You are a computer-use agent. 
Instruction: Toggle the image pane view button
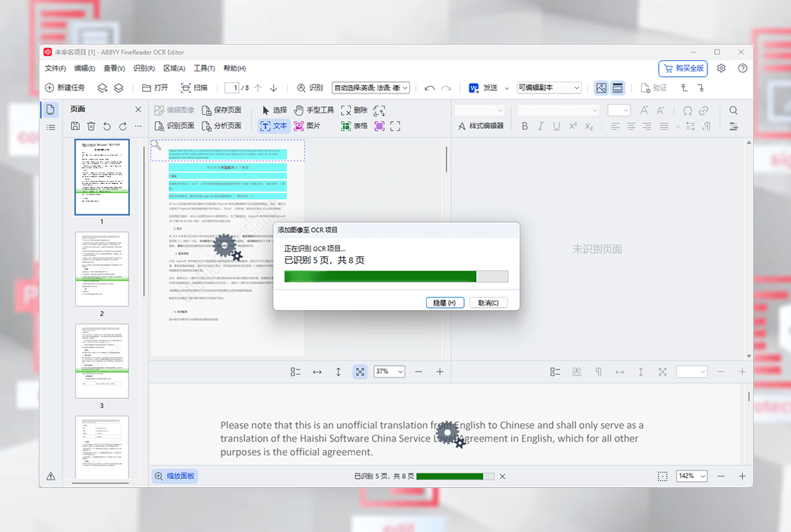pyautogui.click(x=602, y=88)
